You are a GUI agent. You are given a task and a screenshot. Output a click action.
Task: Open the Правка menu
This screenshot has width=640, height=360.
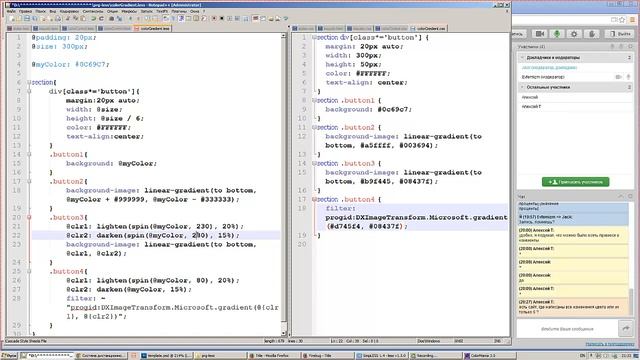25,11
